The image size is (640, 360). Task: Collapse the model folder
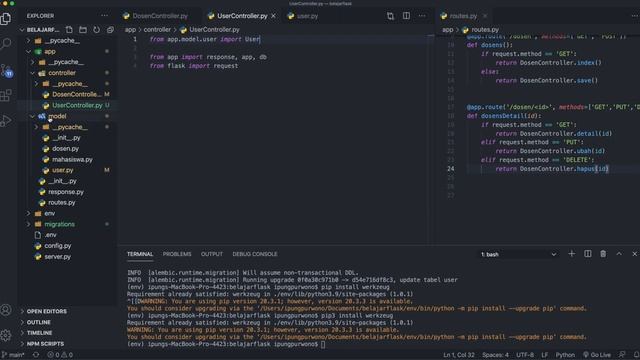click(x=33, y=116)
